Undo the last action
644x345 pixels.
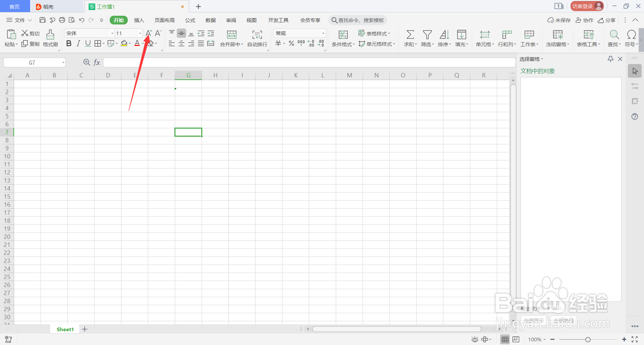point(82,20)
